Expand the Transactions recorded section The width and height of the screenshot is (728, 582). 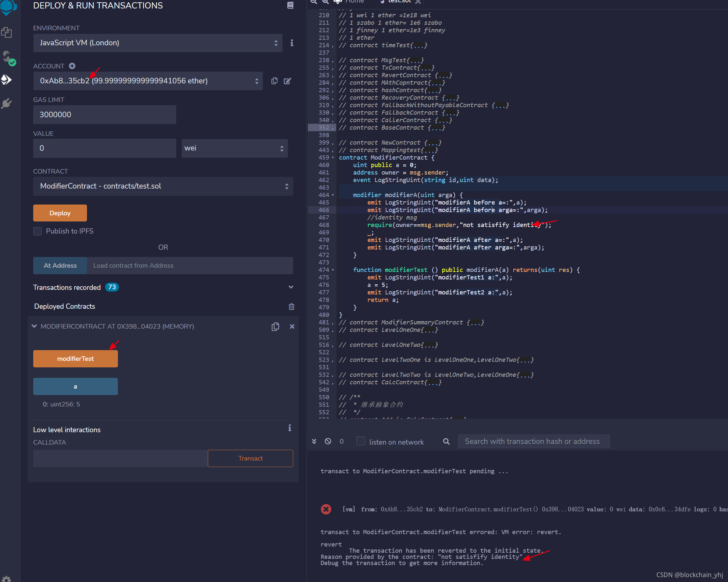291,287
